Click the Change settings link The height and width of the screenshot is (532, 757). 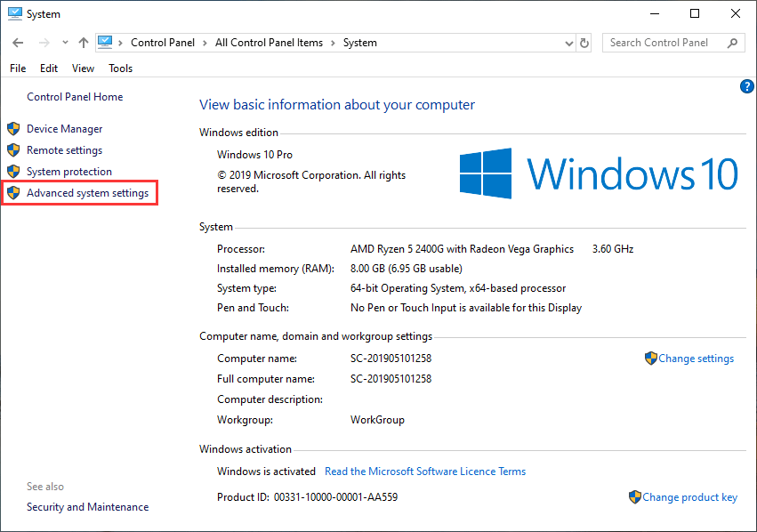coord(696,359)
